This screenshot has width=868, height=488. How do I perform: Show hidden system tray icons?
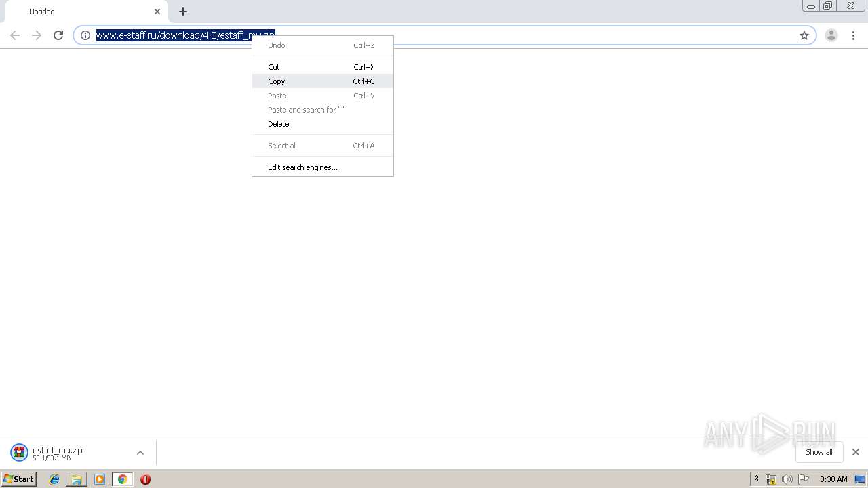point(756,479)
